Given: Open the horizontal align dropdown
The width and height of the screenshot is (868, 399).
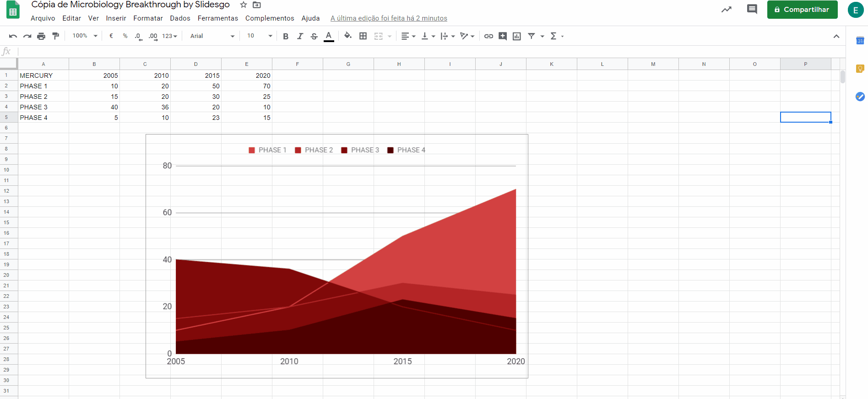Looking at the screenshot, I should [x=408, y=36].
